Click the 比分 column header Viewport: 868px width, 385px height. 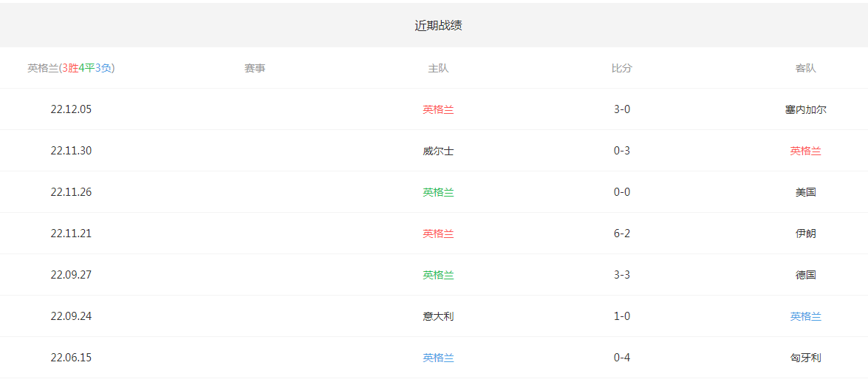[x=621, y=68]
